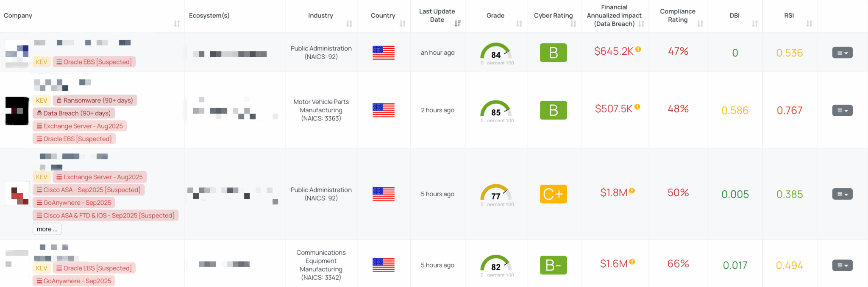
Task: Click the 'Oracle EBS [Suspected]' tag on first row
Action: pyautogui.click(x=94, y=61)
